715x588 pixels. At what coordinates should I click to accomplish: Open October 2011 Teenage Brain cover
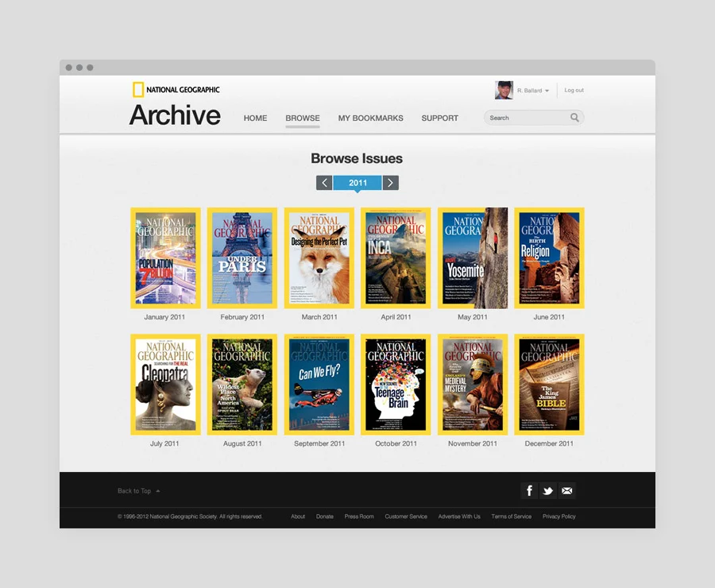[396, 385]
